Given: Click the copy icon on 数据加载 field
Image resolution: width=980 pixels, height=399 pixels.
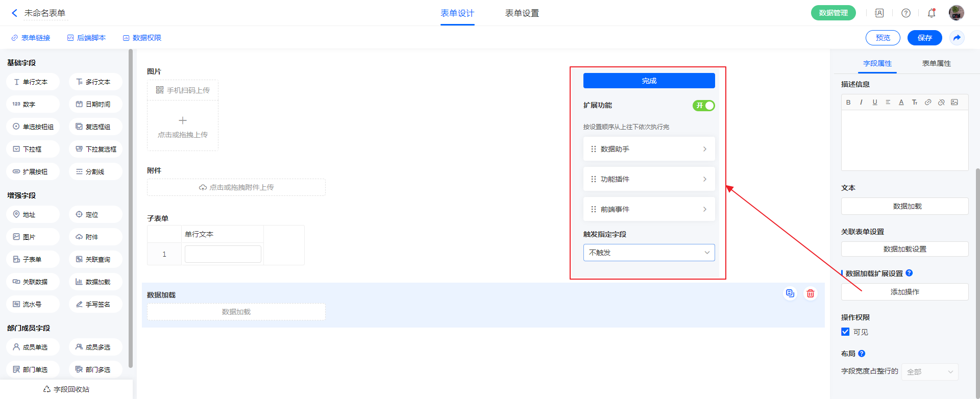Looking at the screenshot, I should (790, 293).
